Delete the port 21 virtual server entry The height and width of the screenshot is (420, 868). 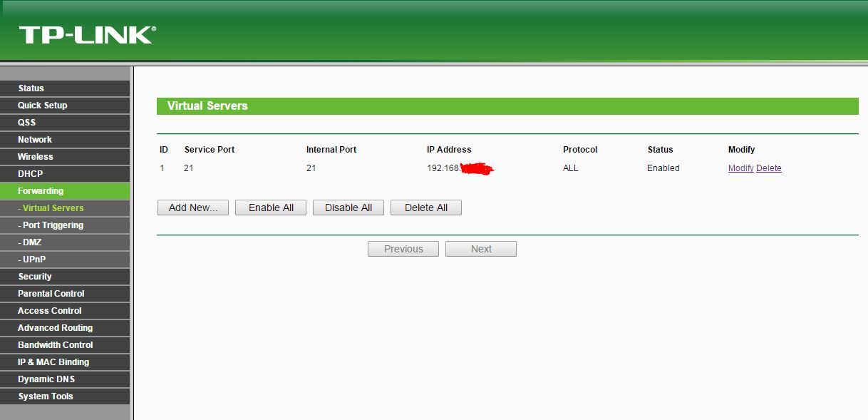coord(769,168)
